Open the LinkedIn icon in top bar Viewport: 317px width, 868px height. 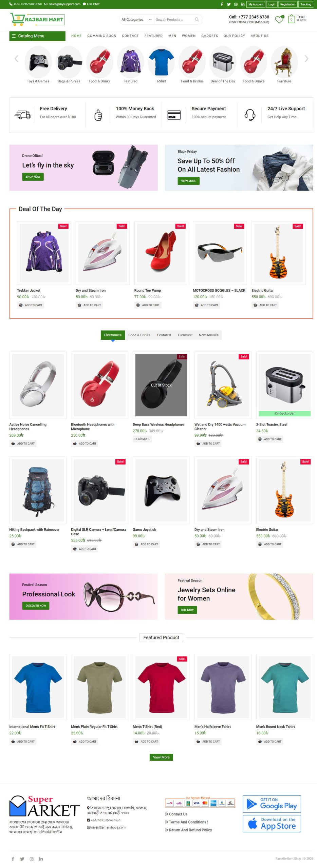pos(243,4)
